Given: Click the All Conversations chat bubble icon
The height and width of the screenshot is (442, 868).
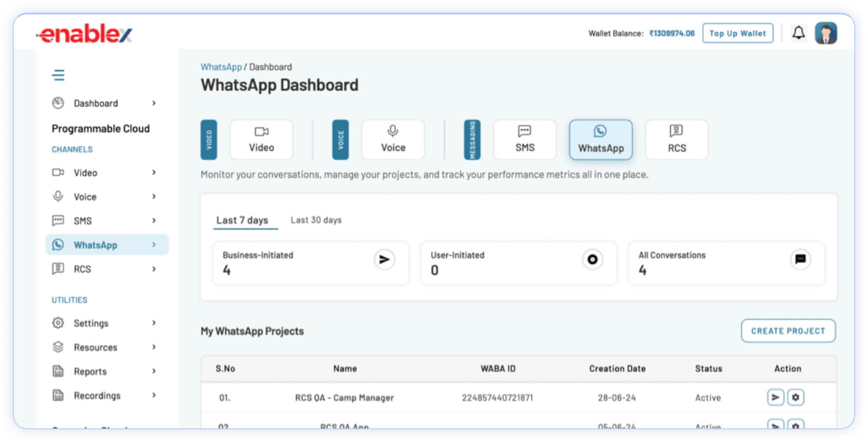Looking at the screenshot, I should tap(801, 259).
